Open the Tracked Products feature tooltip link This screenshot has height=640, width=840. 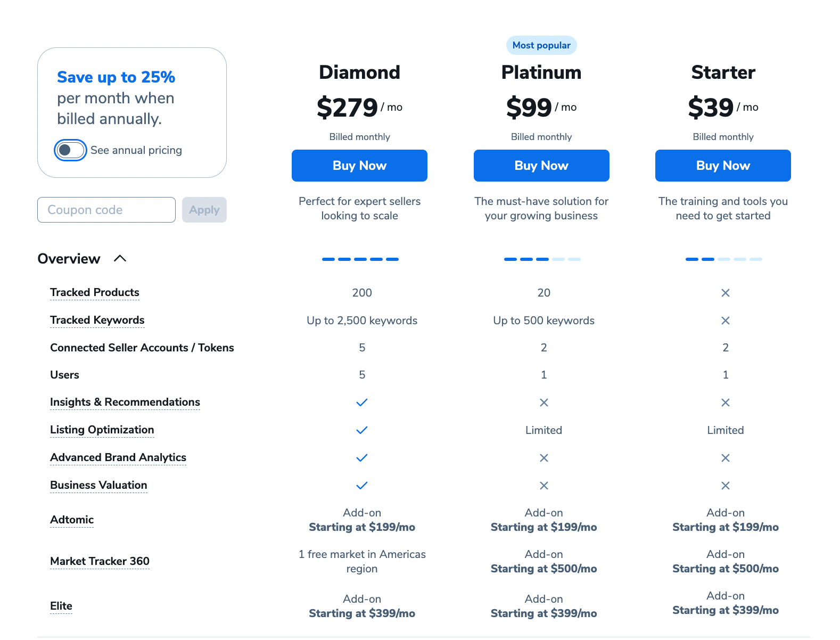pyautogui.click(x=95, y=292)
